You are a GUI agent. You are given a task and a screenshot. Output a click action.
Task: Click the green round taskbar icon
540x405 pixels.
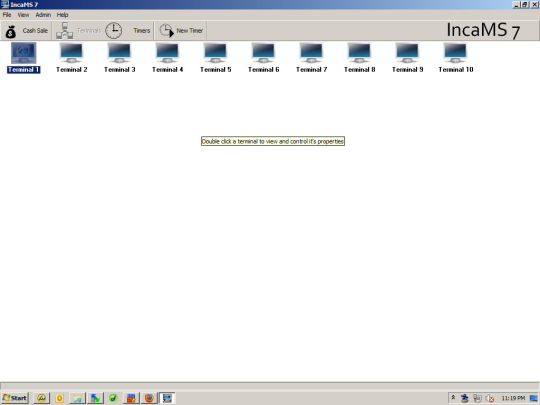pyautogui.click(x=113, y=398)
